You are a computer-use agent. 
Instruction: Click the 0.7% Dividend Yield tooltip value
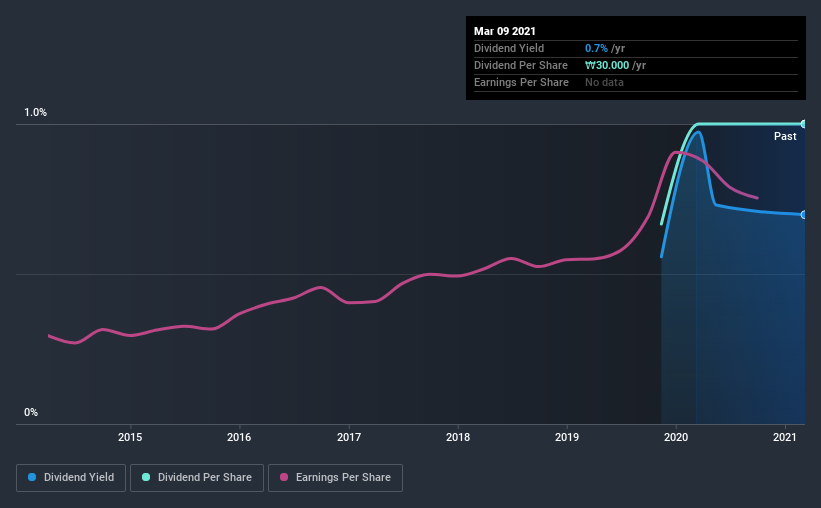pos(596,48)
